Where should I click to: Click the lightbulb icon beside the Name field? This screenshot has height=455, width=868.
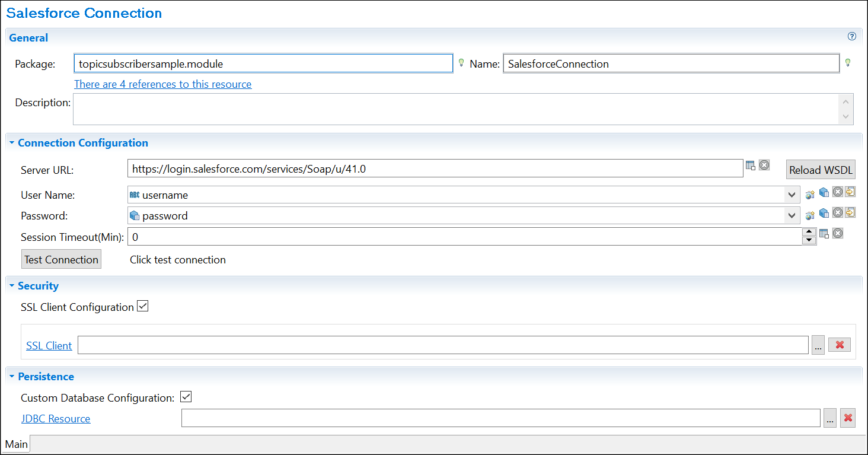(847, 62)
